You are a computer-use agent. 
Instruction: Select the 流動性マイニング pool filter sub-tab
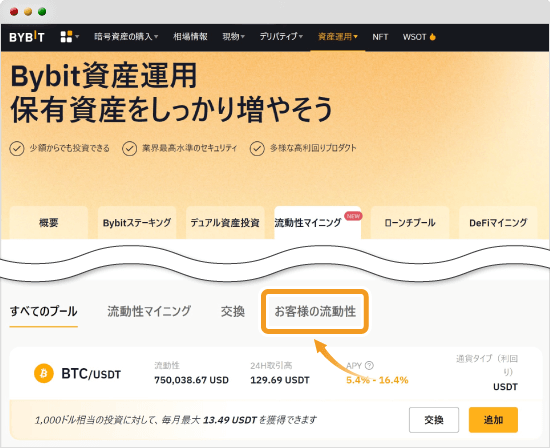[149, 311]
